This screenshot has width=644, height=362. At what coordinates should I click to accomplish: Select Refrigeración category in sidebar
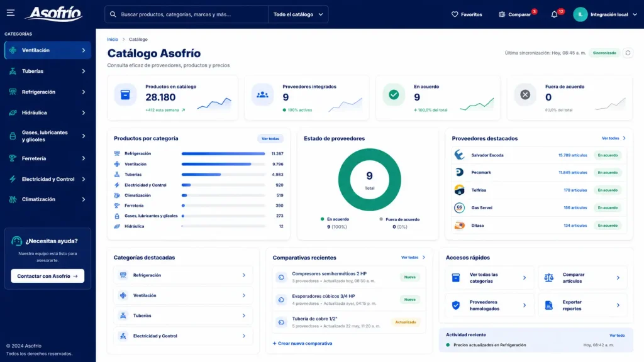[48, 92]
